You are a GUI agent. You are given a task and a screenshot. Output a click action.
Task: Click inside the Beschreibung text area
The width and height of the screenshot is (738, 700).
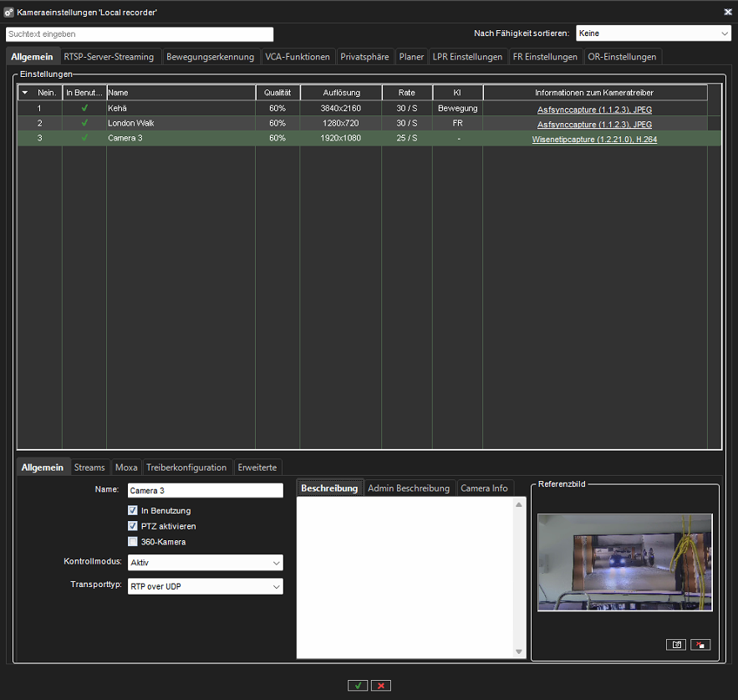click(405, 578)
